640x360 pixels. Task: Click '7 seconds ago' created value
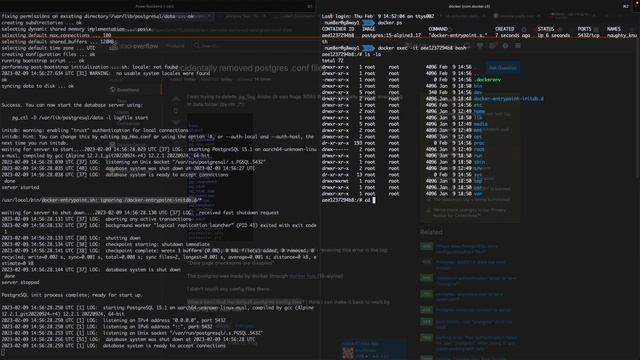tap(513, 36)
